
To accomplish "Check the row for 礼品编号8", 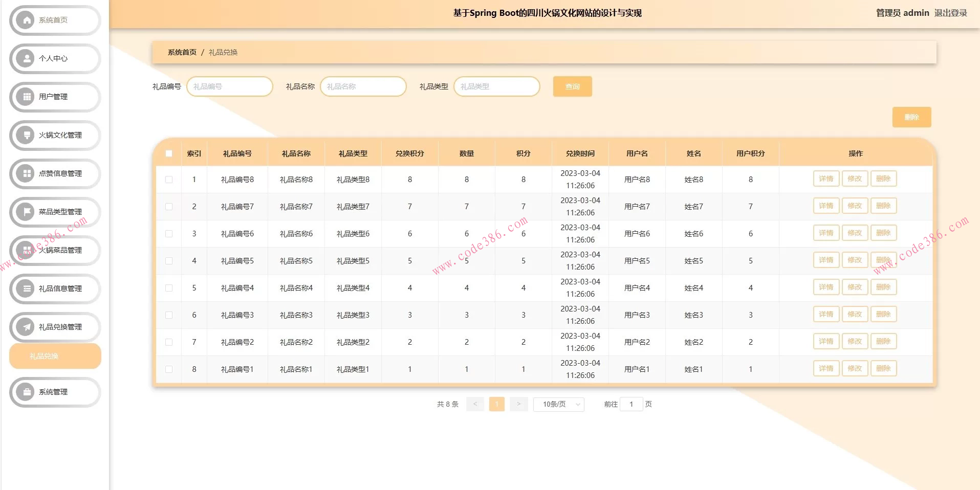I will click(169, 180).
